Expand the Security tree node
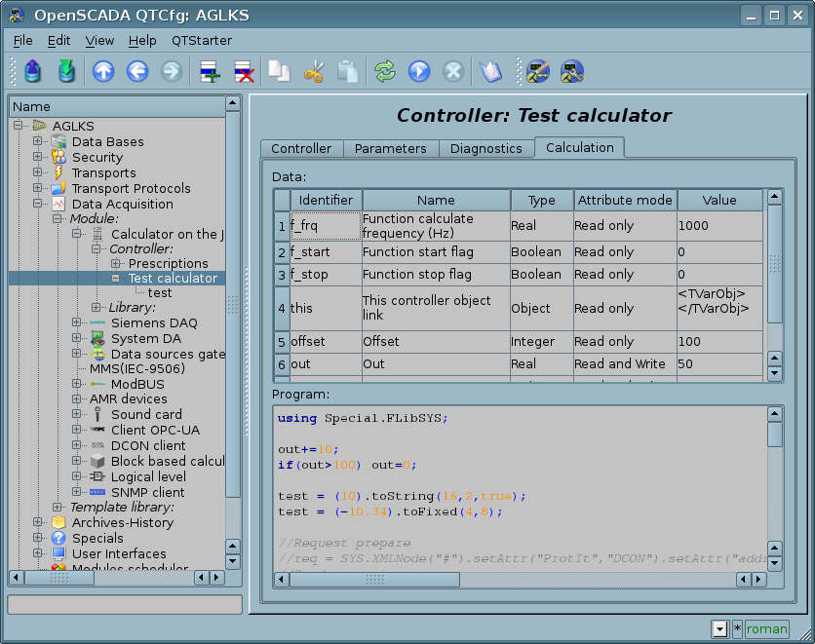Screen dimensions: 815x644 pos(38,157)
